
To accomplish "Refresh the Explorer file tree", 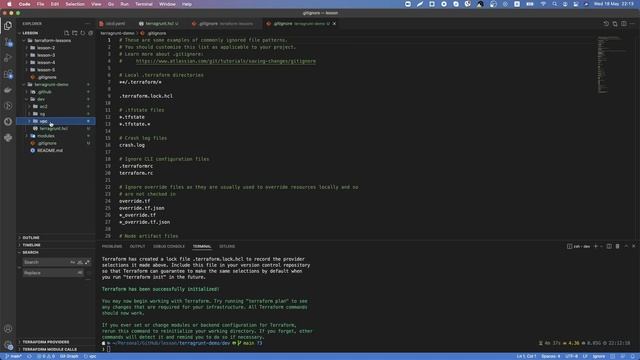I will [82, 33].
